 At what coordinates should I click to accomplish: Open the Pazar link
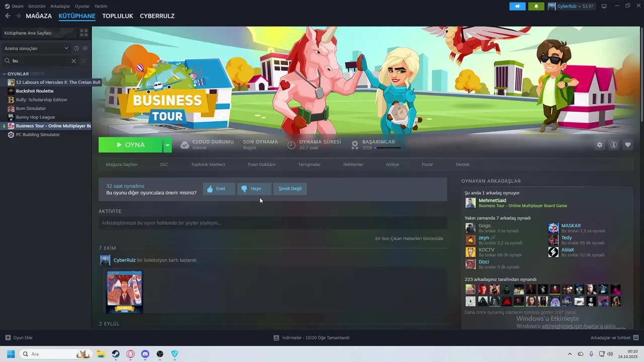427,164
